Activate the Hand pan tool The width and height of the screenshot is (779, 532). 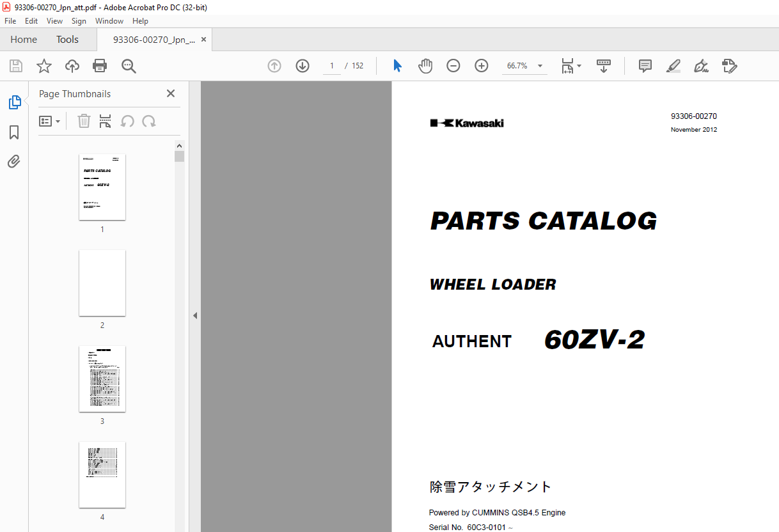(425, 66)
